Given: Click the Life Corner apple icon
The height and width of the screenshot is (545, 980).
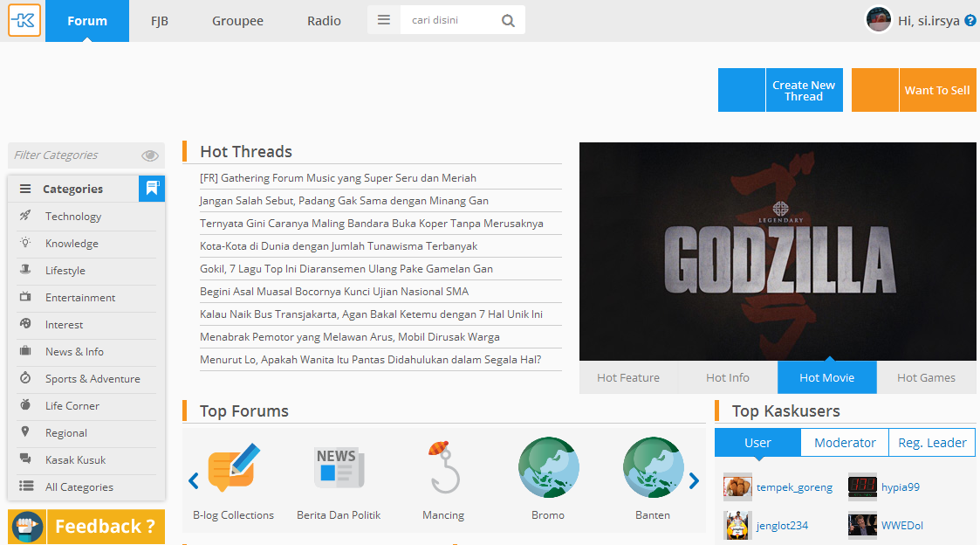Looking at the screenshot, I should pyautogui.click(x=25, y=405).
